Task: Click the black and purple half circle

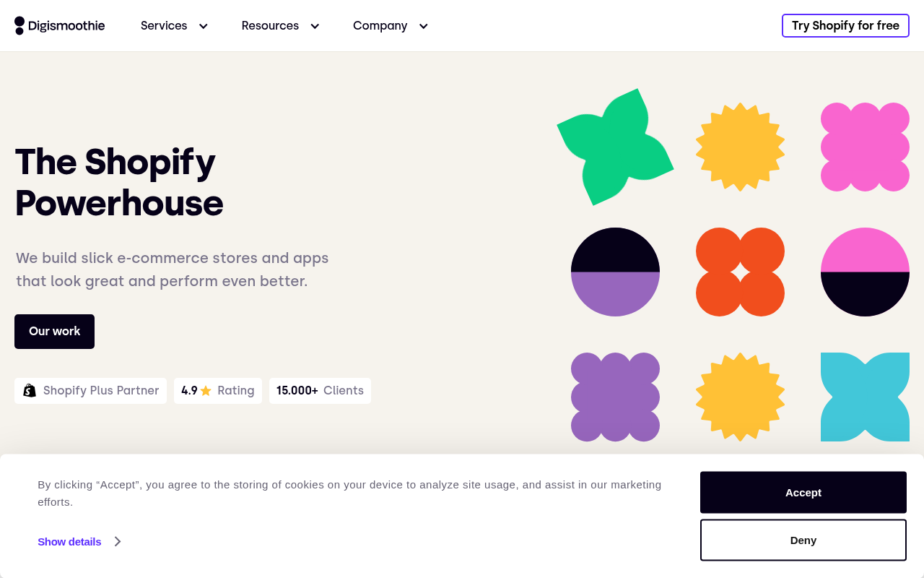Action: (615, 272)
